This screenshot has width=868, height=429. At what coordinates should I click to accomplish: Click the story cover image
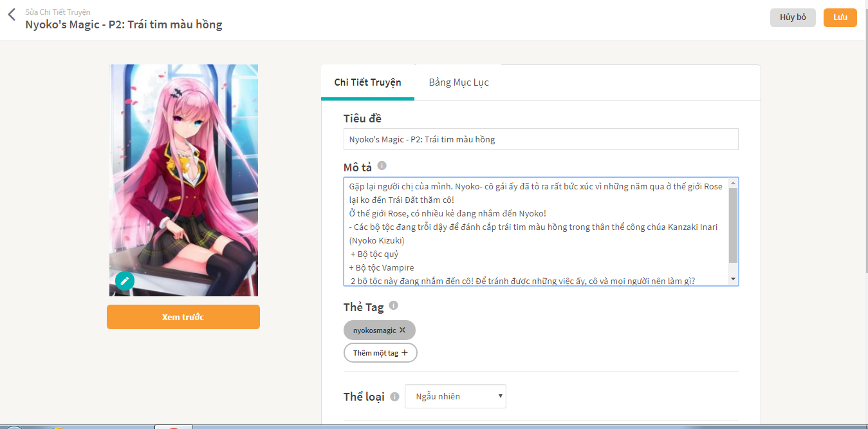tap(183, 180)
